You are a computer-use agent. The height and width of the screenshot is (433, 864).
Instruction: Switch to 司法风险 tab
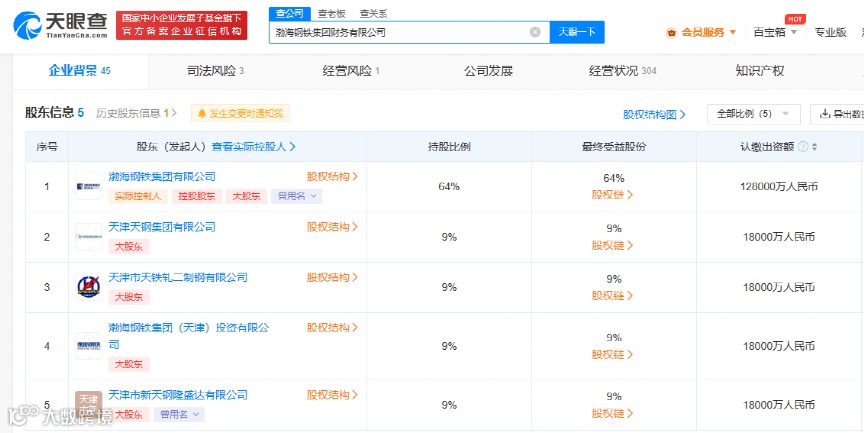click(x=215, y=71)
